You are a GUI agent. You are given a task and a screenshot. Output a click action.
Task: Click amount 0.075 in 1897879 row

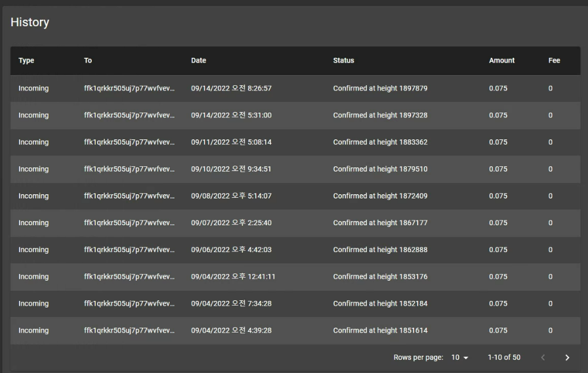[x=498, y=88]
